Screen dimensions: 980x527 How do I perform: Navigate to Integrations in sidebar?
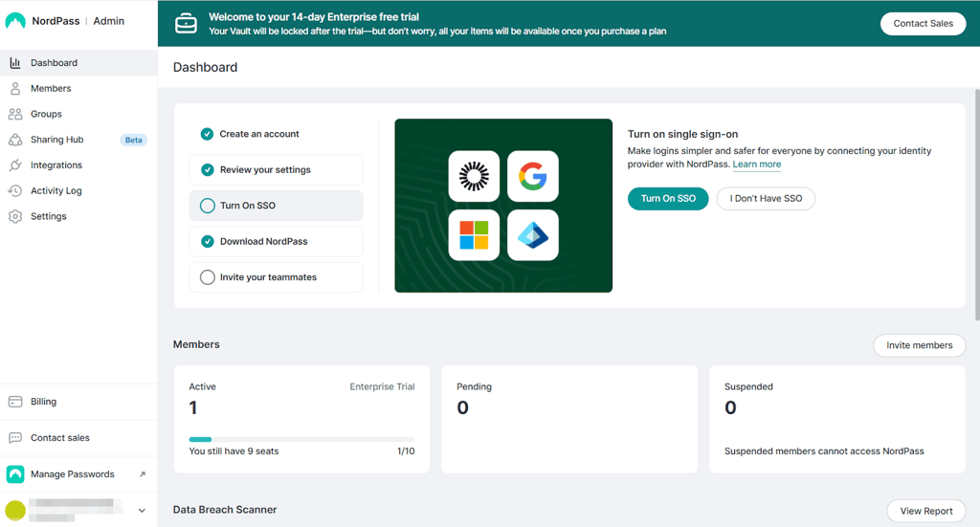(x=78, y=165)
